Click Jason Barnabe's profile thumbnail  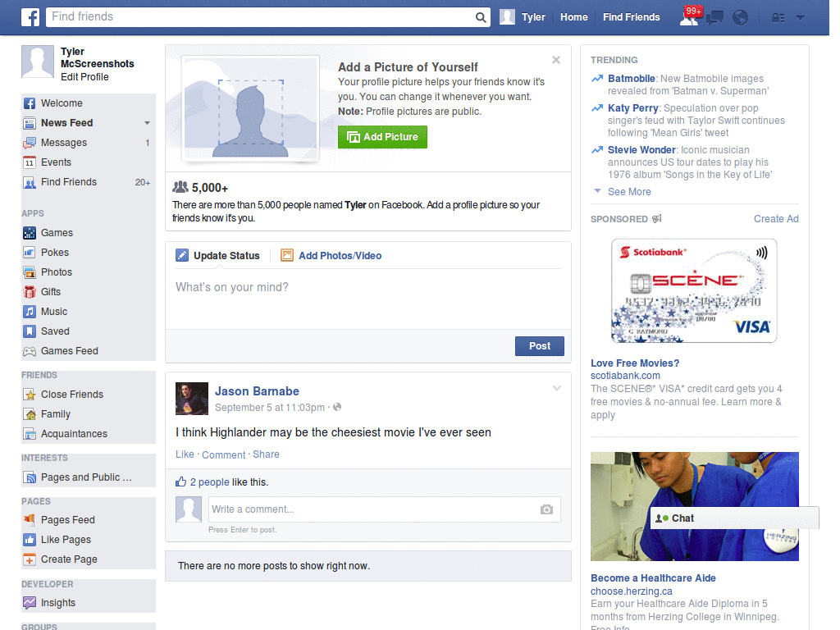[192, 399]
